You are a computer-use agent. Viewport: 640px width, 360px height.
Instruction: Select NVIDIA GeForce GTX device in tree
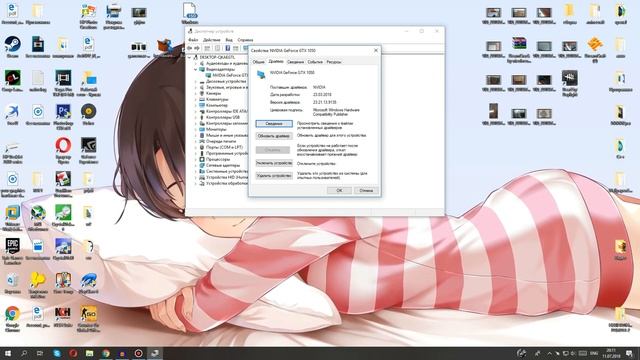[227, 76]
